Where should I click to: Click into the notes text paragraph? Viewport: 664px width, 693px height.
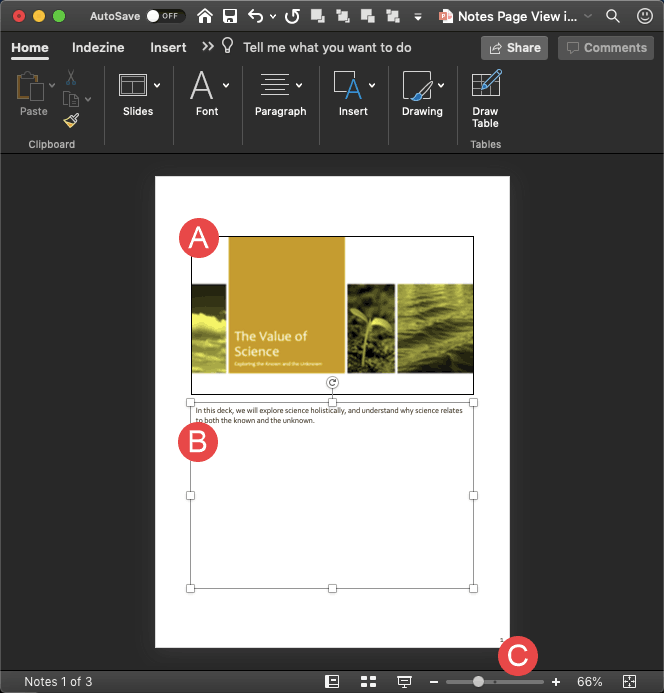[329, 415]
